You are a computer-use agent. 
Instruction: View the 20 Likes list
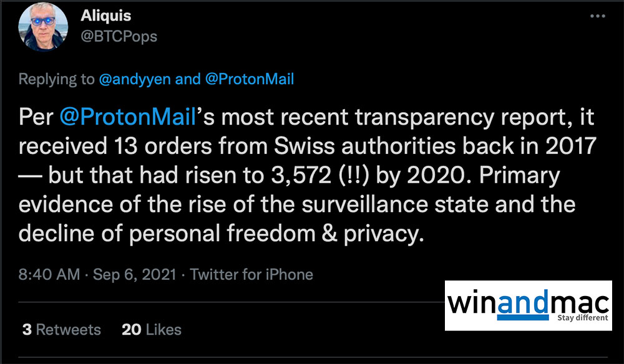(x=152, y=329)
